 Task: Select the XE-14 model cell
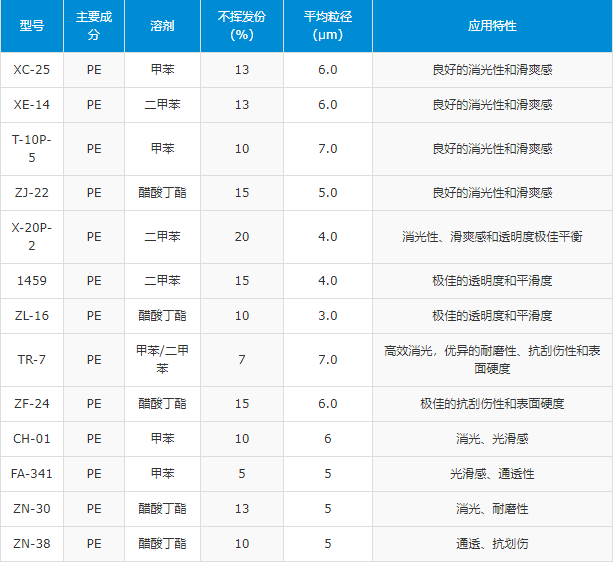[31, 105]
